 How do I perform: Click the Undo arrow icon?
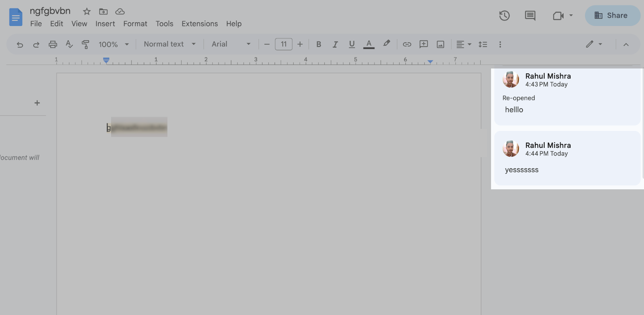coord(20,44)
